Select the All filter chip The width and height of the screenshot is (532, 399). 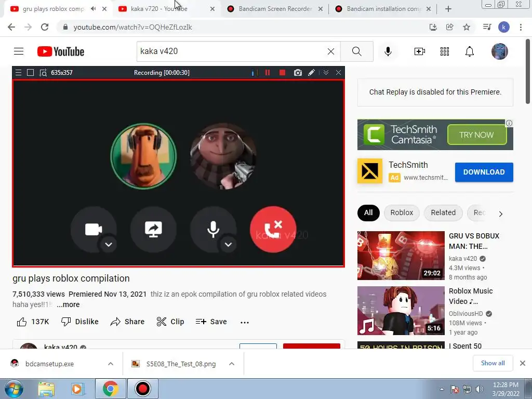[368, 212]
